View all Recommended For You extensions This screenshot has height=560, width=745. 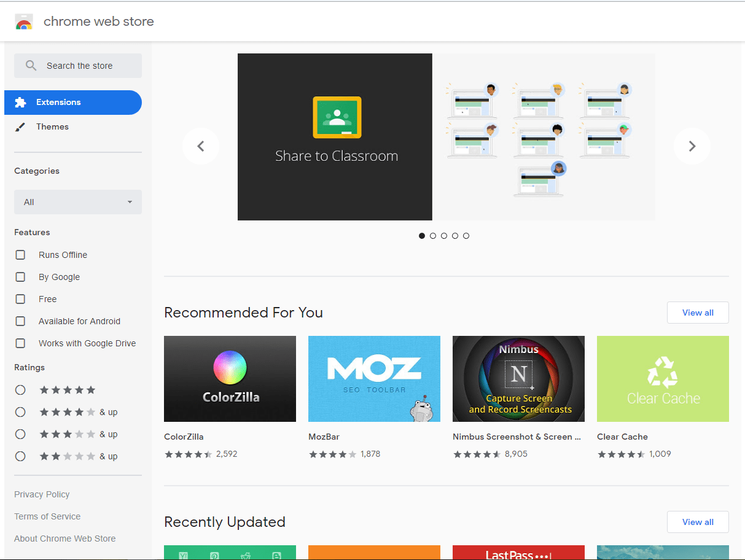[x=698, y=313]
